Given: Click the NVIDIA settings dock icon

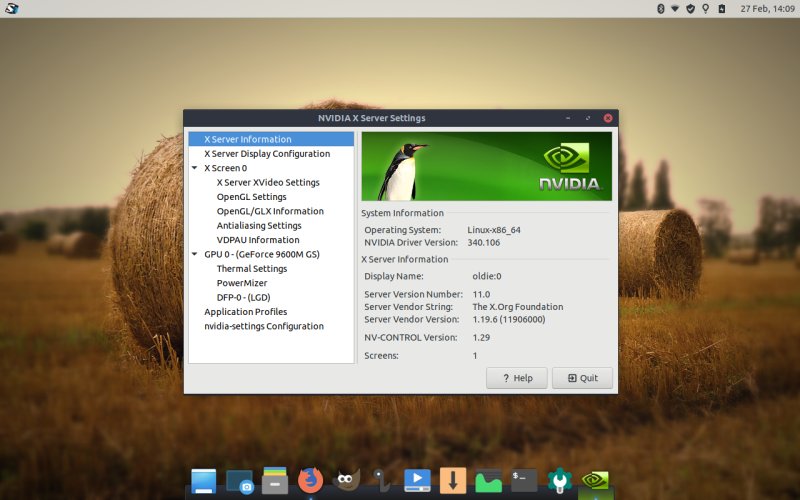Looking at the screenshot, I should point(595,481).
